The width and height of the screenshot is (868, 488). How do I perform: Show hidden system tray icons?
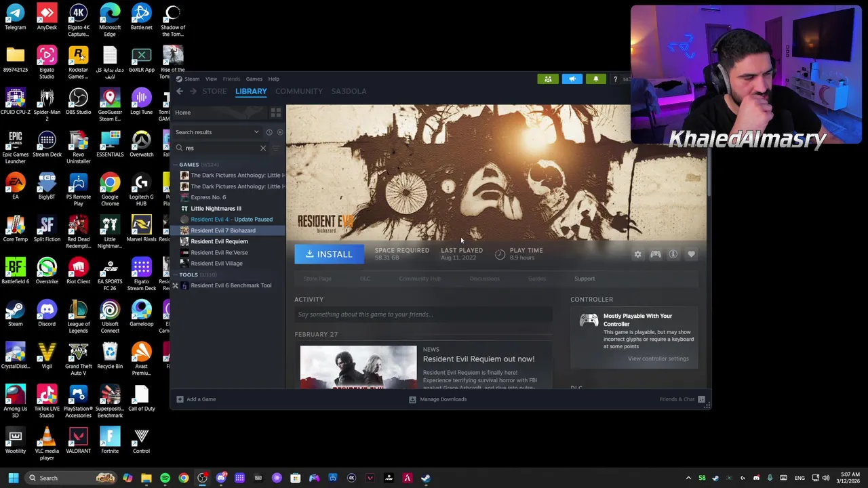point(688,478)
